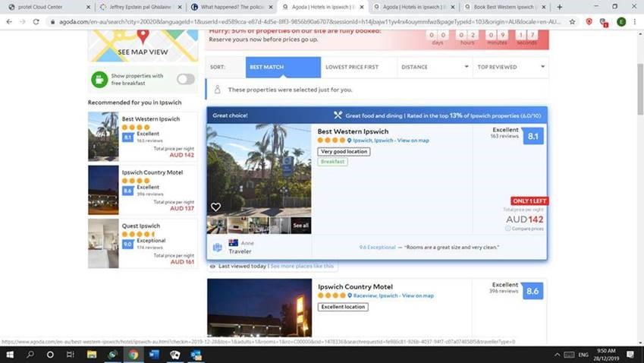Switch to Chrome in the taskbar

(133, 355)
